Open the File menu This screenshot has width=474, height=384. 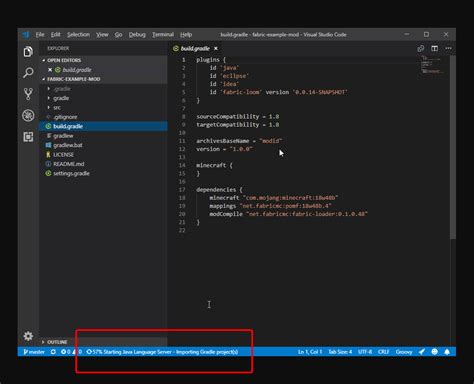(40, 35)
